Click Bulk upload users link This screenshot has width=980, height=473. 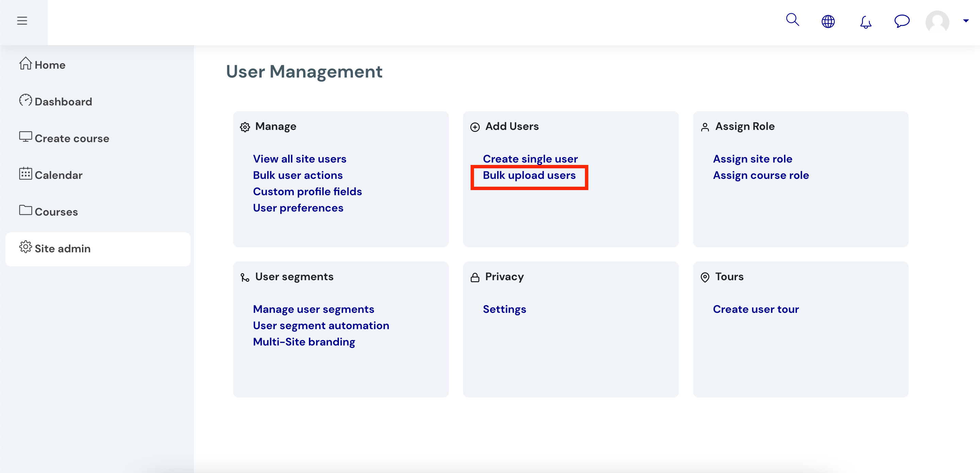529,175
